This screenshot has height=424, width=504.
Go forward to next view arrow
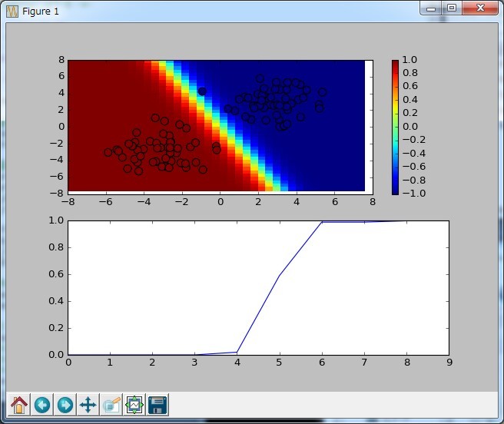tap(65, 404)
